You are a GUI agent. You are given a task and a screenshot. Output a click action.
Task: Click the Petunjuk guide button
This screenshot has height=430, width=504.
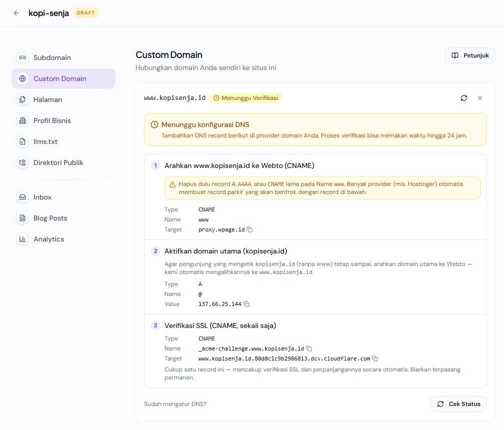[x=470, y=55]
